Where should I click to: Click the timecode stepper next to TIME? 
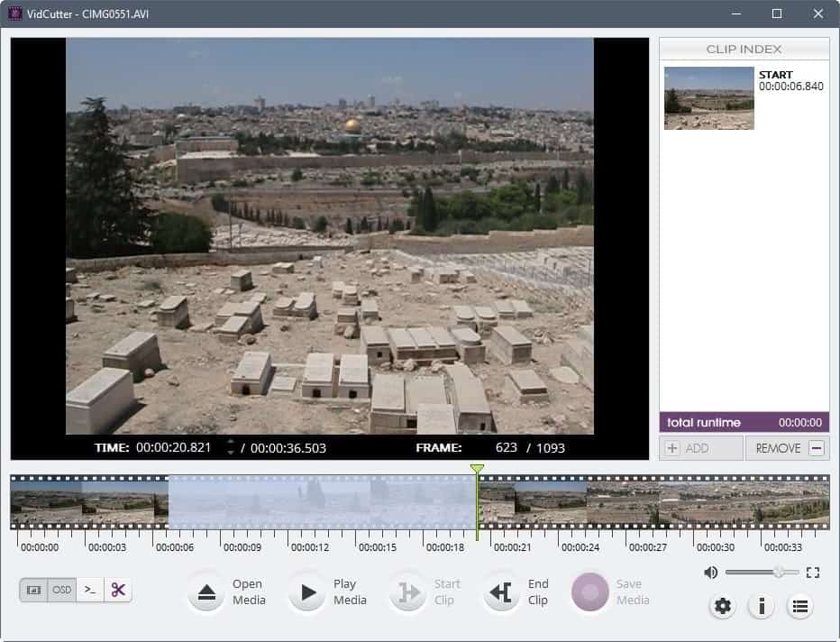233,447
